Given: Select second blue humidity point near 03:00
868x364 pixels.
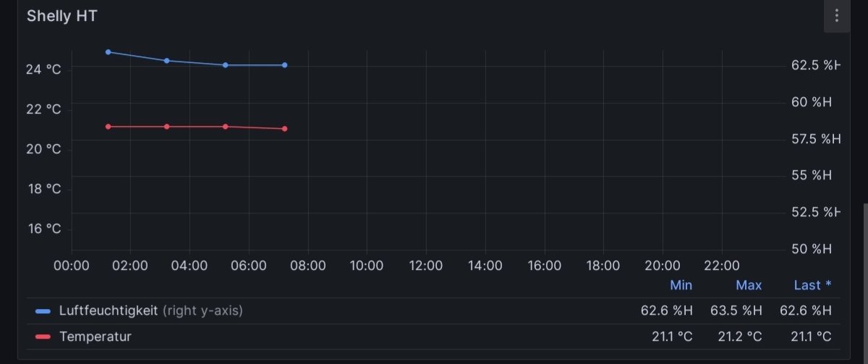Looking at the screenshot, I should coord(167,61).
